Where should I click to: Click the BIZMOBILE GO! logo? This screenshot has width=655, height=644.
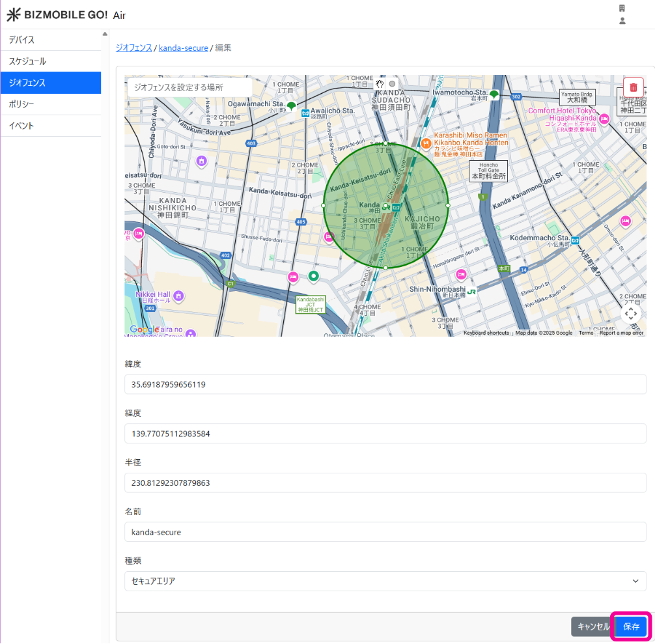(x=57, y=14)
